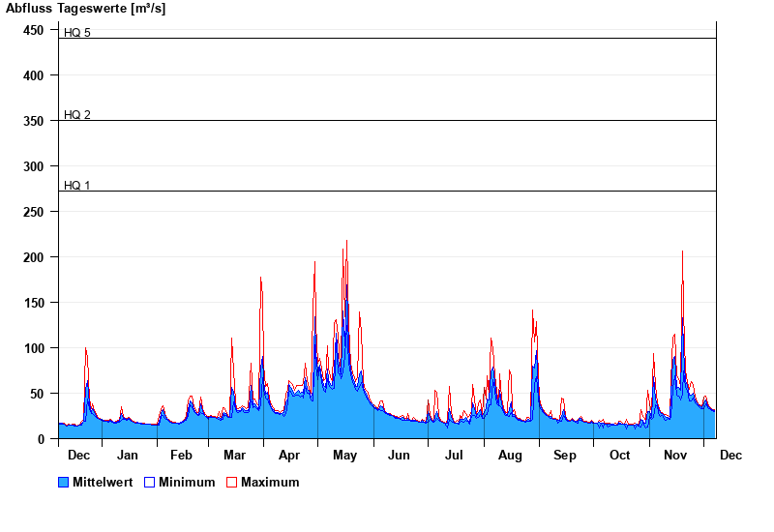774x532 pixels.
Task: Select the Minimum legend label
Action: tap(187, 483)
